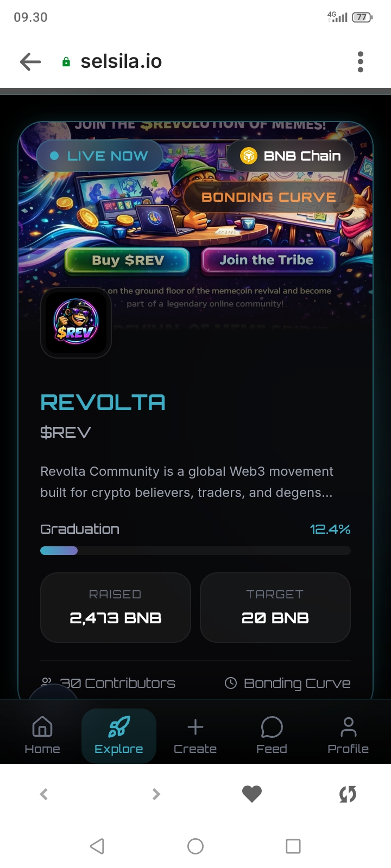This screenshot has width=391, height=868.
Task: Select the selsila.io address bar
Action: 121,61
